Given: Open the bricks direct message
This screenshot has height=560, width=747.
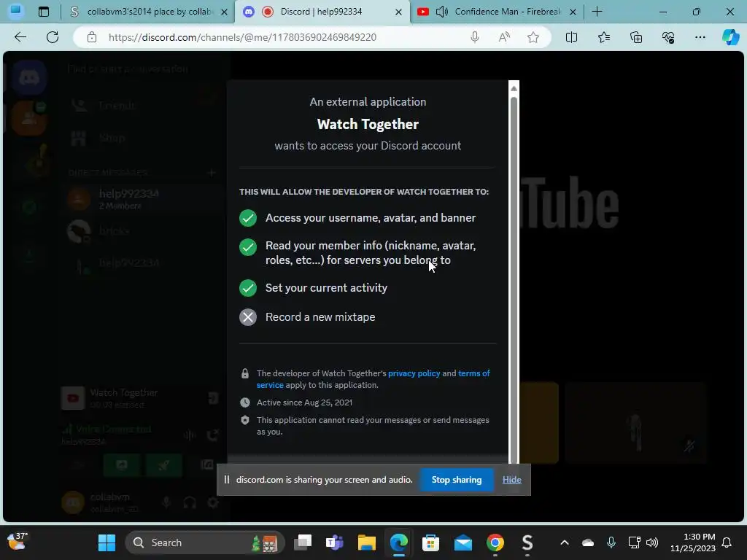Looking at the screenshot, I should tap(143, 231).
